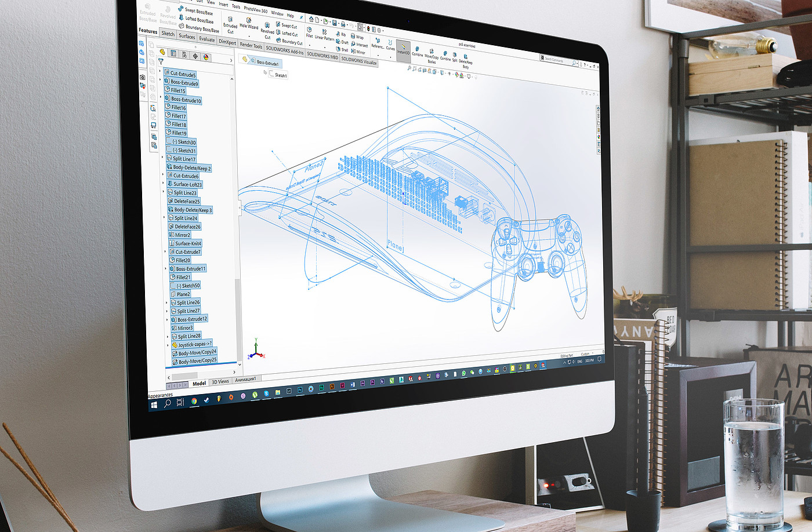This screenshot has width=812, height=532.
Task: Click the Revolved Cut tool
Action: pos(267,31)
